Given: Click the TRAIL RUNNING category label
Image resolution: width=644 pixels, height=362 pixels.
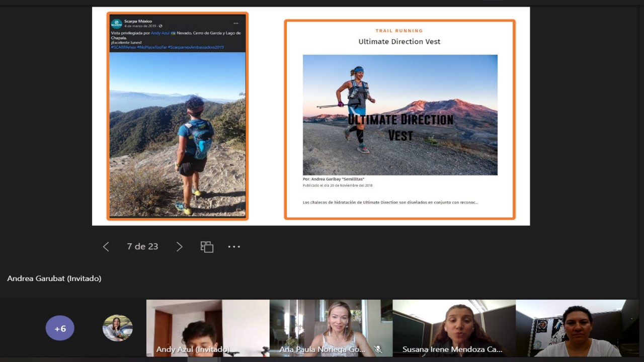Looking at the screenshot, I should click(x=399, y=31).
